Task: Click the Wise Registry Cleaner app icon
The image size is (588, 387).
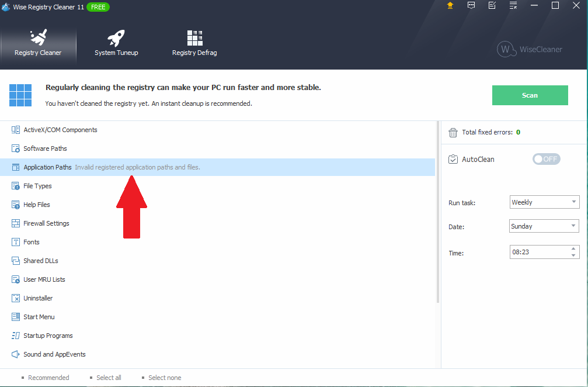Action: click(x=6, y=7)
